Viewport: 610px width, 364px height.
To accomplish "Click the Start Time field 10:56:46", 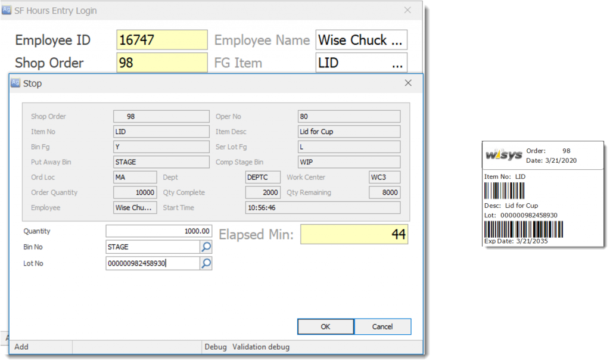I will (322, 208).
